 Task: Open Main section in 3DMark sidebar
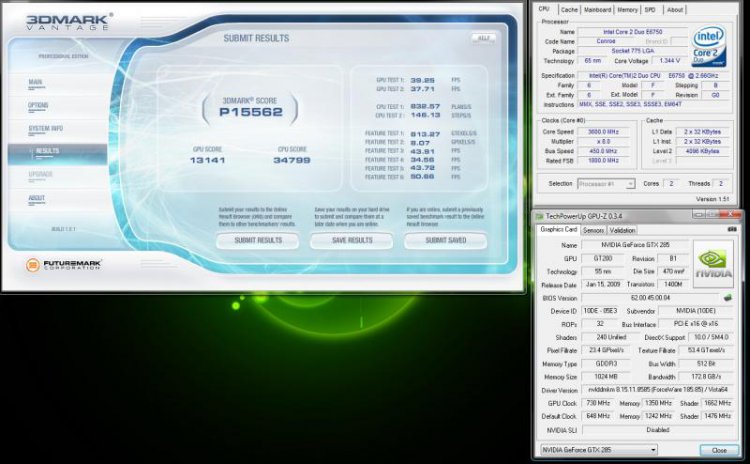click(36, 83)
